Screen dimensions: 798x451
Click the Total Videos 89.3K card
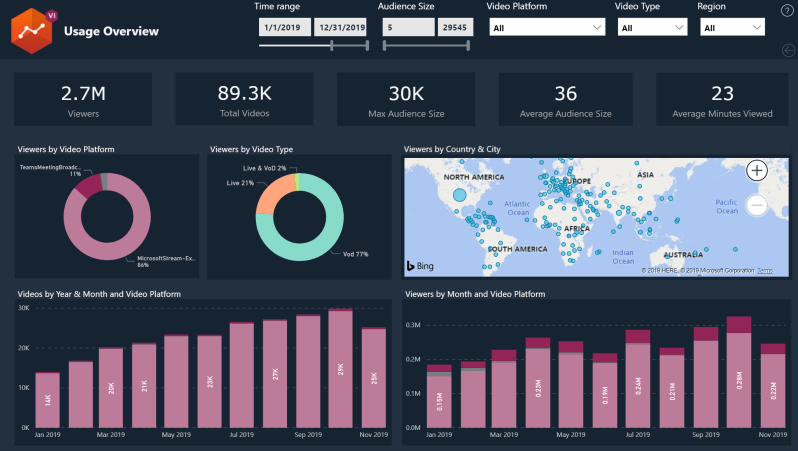(x=245, y=100)
